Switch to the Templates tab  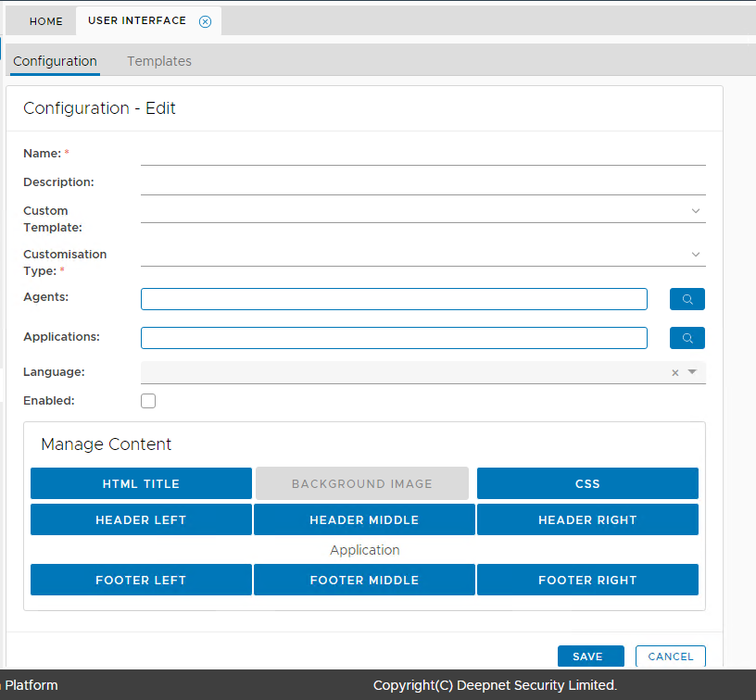point(159,61)
